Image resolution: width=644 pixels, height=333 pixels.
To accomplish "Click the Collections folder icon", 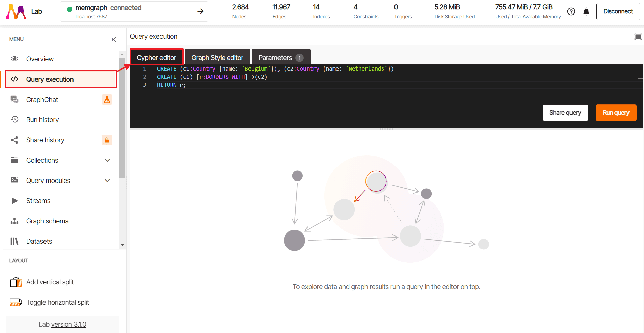I will coord(14,160).
